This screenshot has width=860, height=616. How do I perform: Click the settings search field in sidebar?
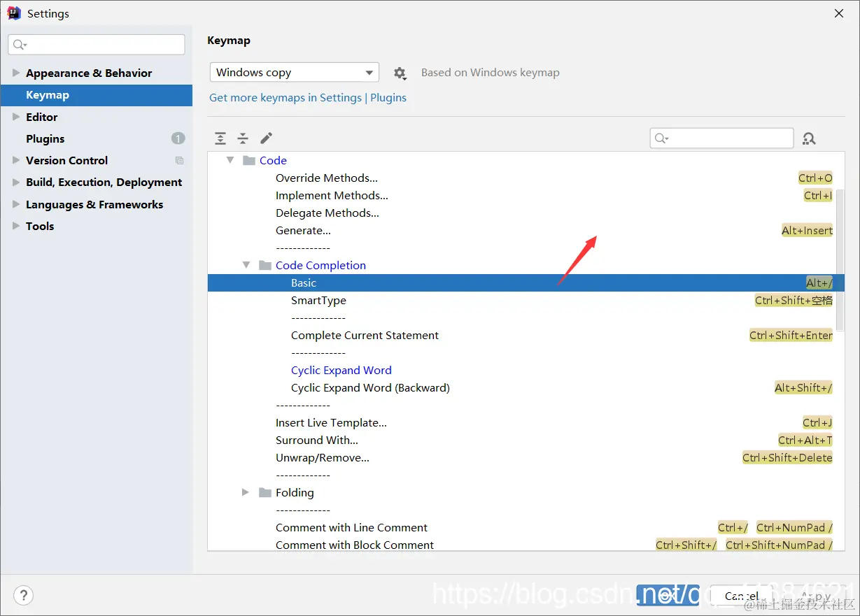[97, 45]
